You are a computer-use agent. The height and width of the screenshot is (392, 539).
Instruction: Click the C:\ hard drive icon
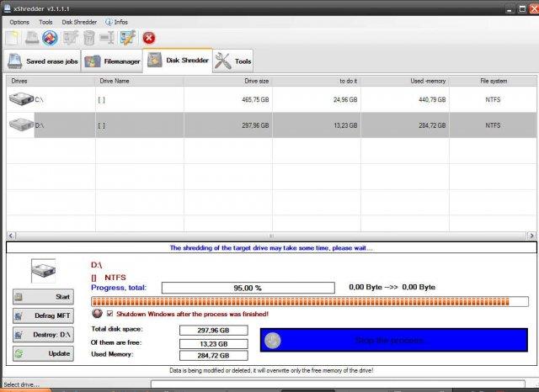point(21,99)
